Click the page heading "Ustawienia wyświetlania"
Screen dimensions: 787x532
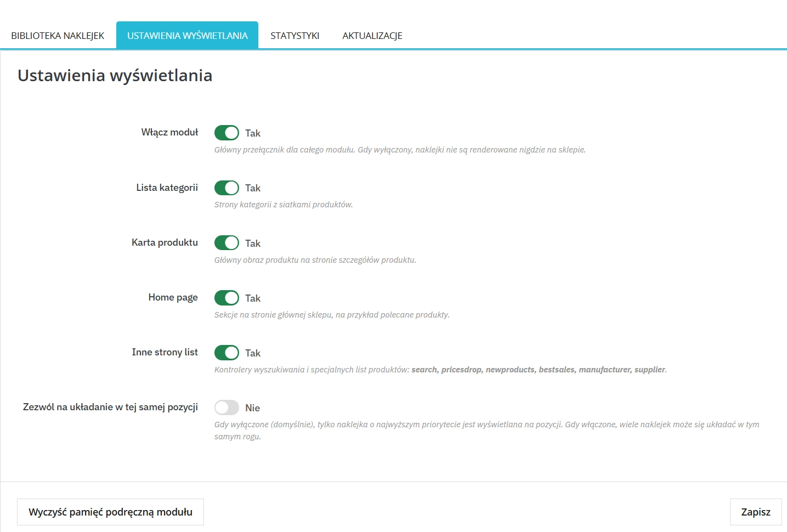(x=115, y=76)
